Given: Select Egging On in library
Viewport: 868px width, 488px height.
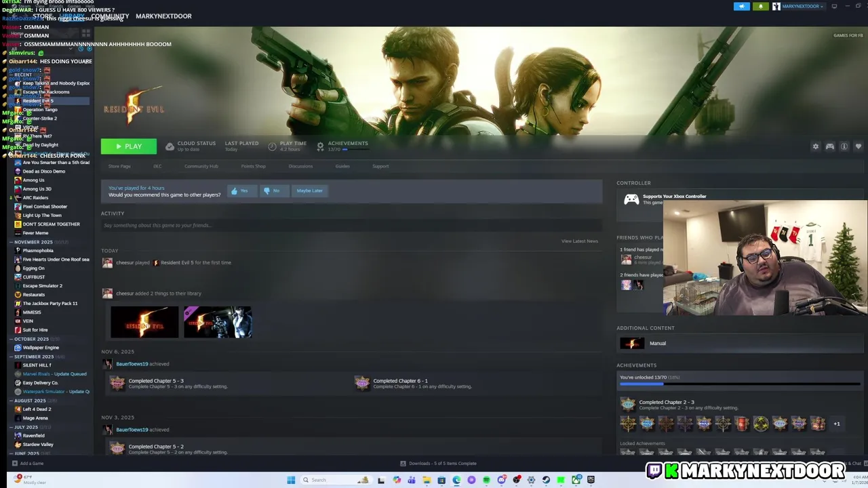Looking at the screenshot, I should [x=33, y=268].
